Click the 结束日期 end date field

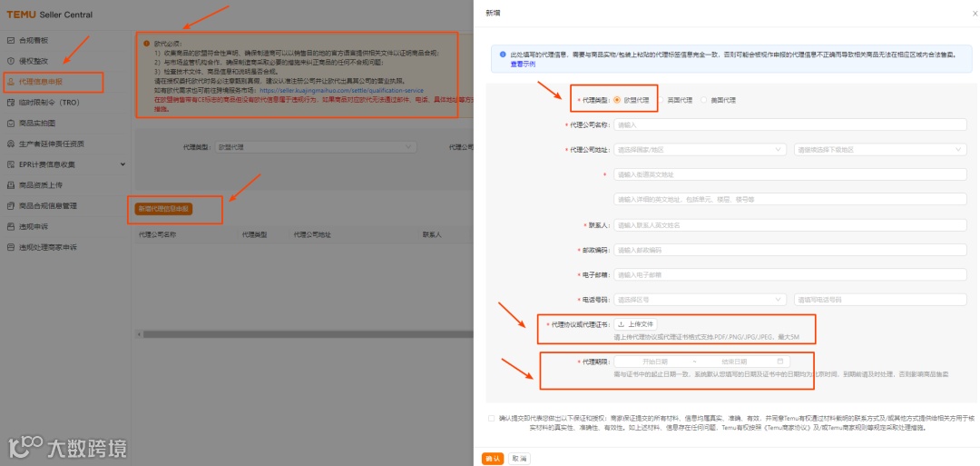pos(734,362)
